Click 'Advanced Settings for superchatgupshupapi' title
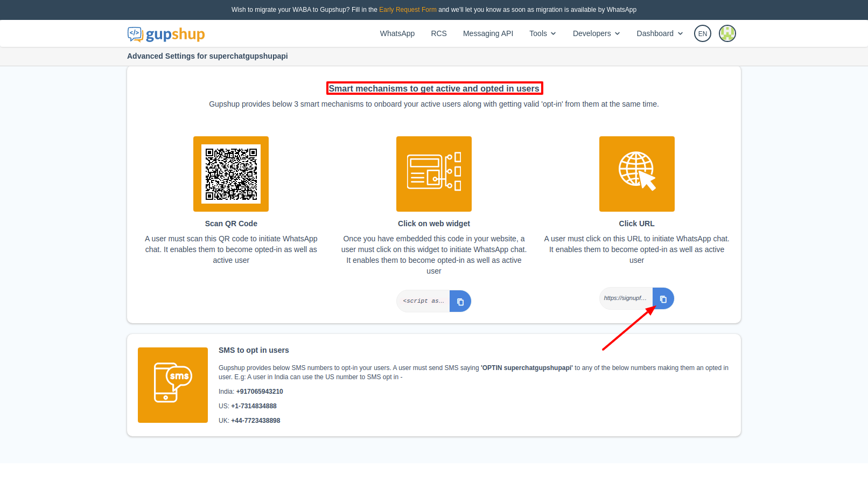The image size is (868, 495). pos(207,56)
